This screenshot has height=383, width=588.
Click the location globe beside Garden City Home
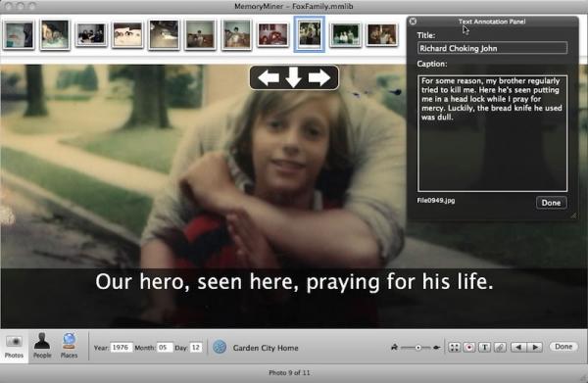click(x=220, y=348)
